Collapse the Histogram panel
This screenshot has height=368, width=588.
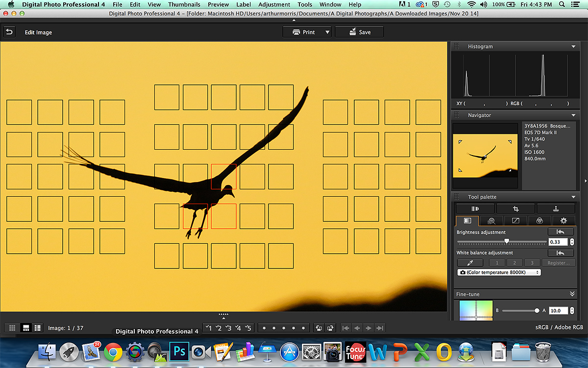(x=573, y=47)
